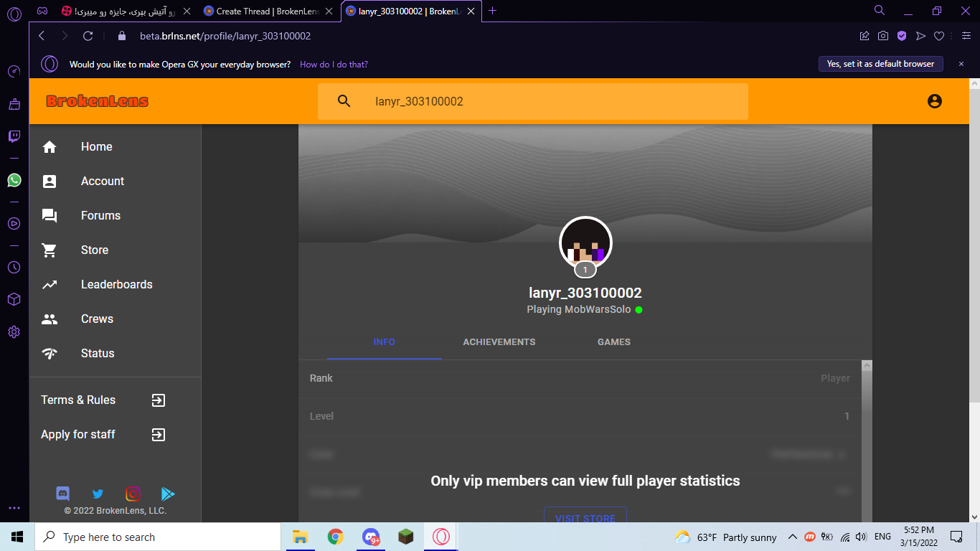Switch to the ACHIEVEMENTS tab
The width and height of the screenshot is (980, 551).
click(499, 342)
